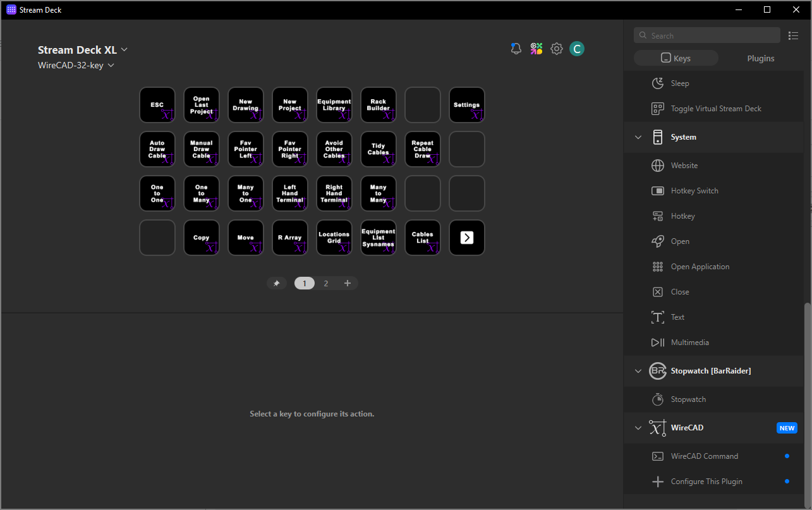Click the ESC key on the deck
The width and height of the screenshot is (812, 510).
click(157, 105)
